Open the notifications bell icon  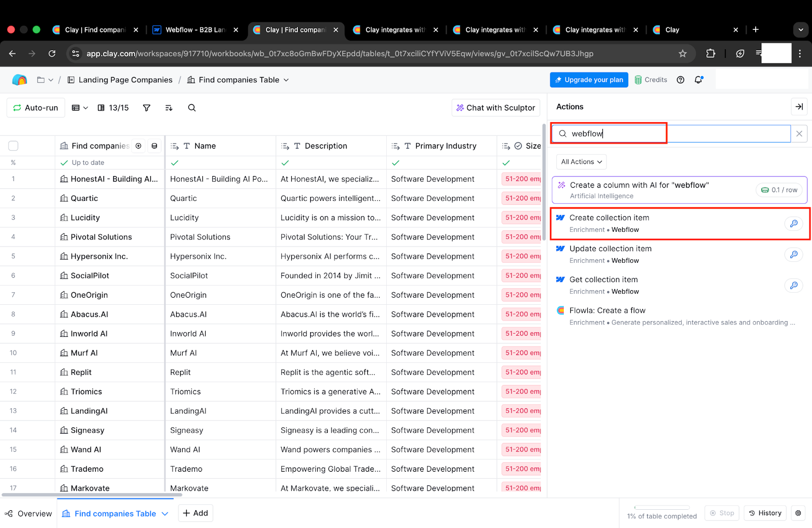click(699, 80)
